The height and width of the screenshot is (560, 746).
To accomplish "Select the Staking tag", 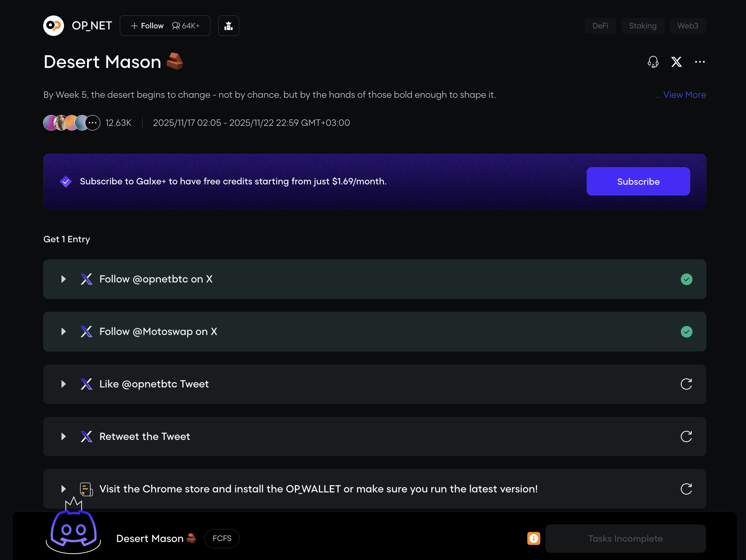I will pyautogui.click(x=642, y=26).
